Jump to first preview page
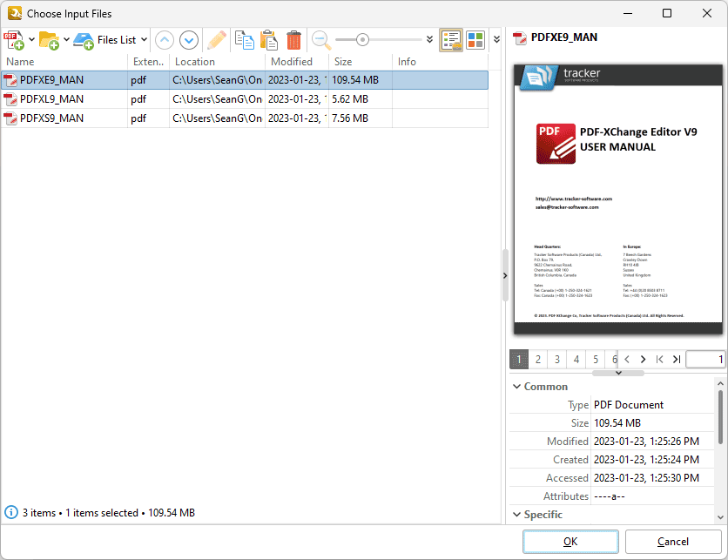 click(659, 360)
